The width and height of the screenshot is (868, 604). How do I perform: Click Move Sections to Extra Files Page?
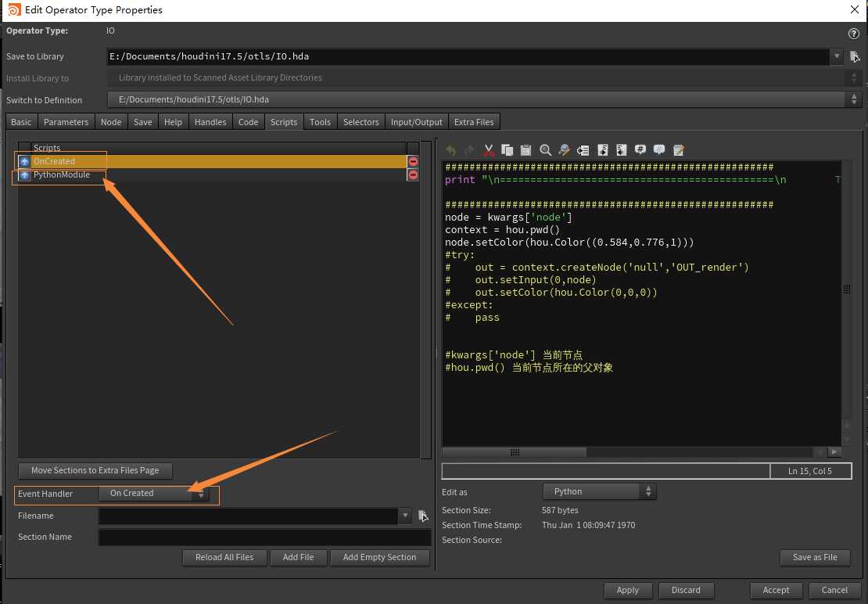tap(95, 470)
